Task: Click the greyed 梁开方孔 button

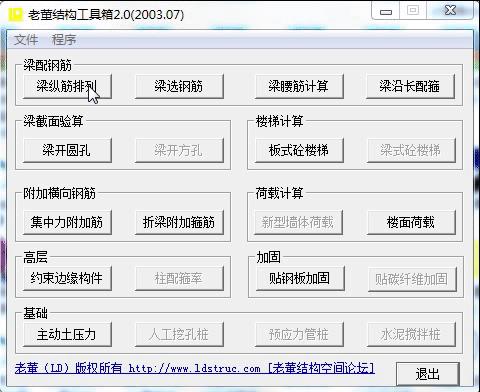Action: [179, 150]
